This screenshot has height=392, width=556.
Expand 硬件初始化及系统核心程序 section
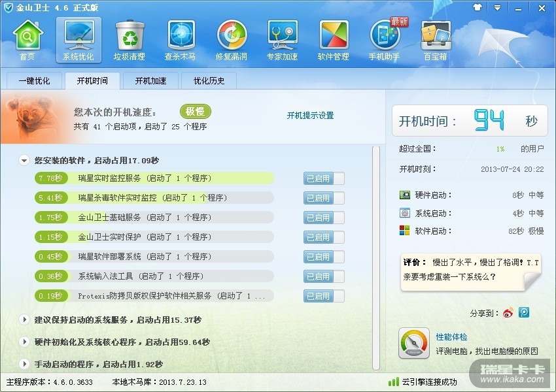click(x=24, y=342)
